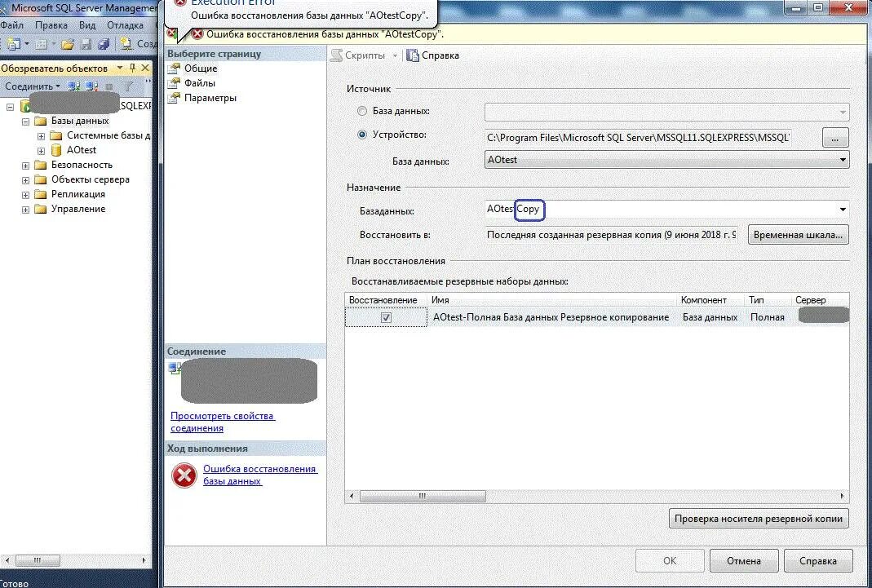Screen dimensions: 872x588
Task: Click the Тип column header
Action: point(767,300)
